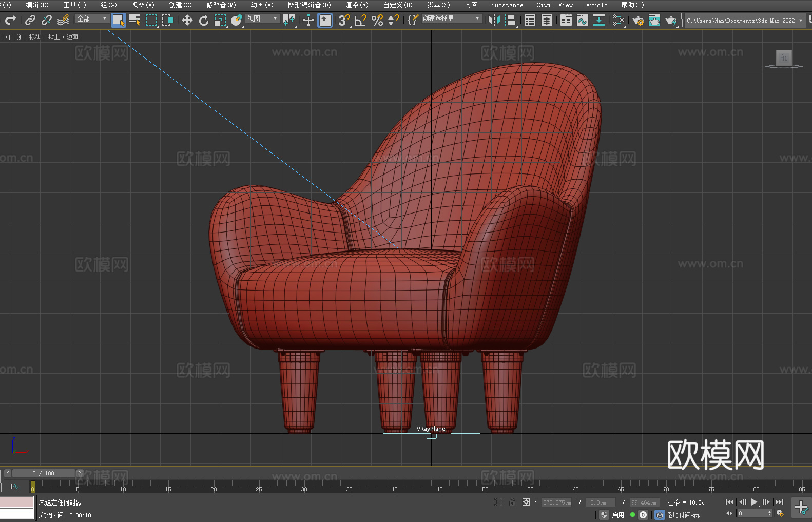Click Edit Named Selection Sets icon
The width and height of the screenshot is (812, 522).
413,20
